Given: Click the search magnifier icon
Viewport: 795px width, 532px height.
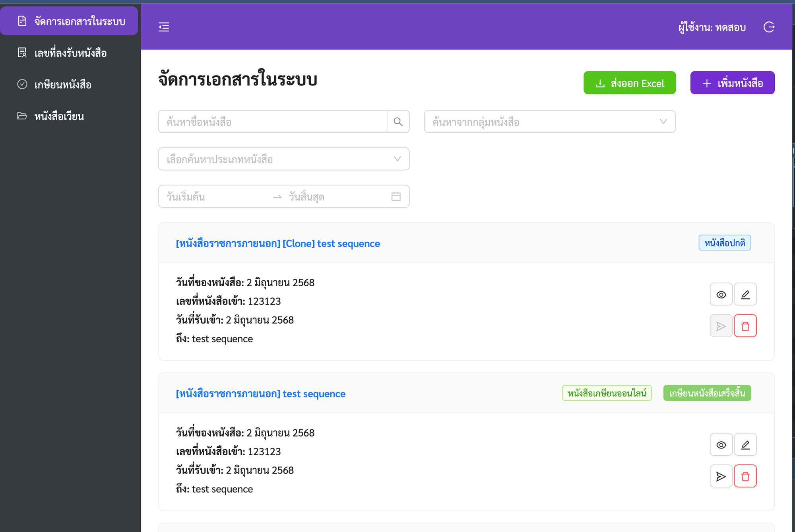Looking at the screenshot, I should click(398, 122).
